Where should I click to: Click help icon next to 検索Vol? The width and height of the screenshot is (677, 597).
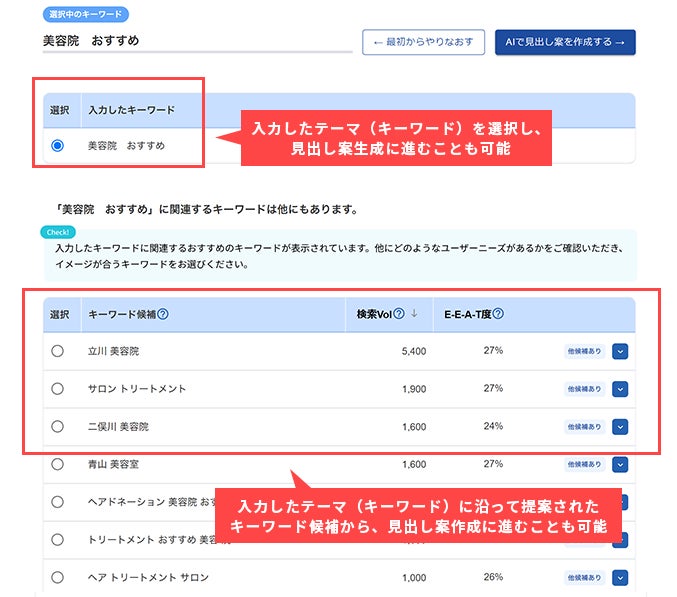point(399,314)
